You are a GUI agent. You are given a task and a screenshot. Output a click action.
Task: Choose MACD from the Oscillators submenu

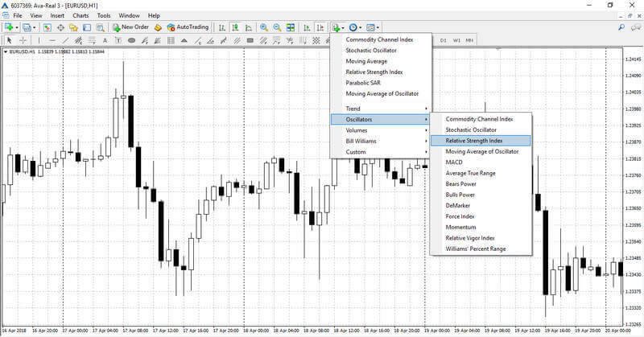pos(481,162)
